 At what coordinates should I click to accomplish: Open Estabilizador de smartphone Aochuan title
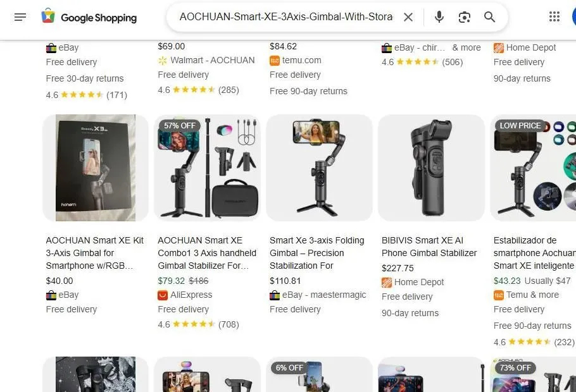pyautogui.click(x=534, y=253)
